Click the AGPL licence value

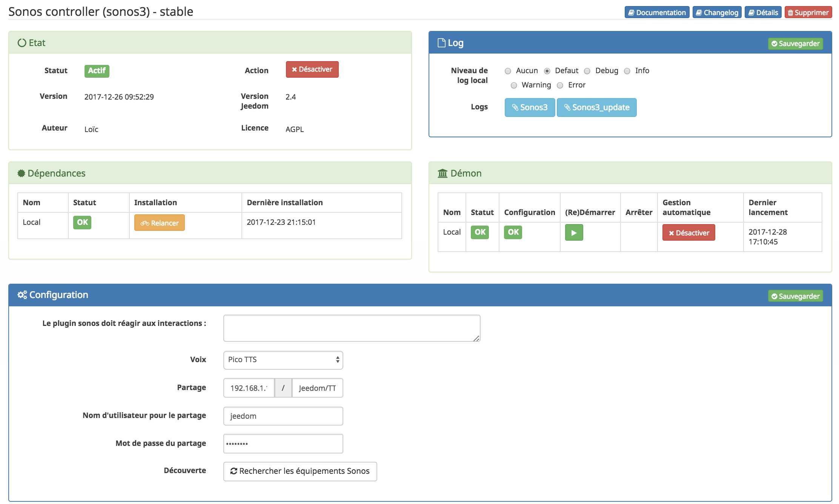(295, 129)
